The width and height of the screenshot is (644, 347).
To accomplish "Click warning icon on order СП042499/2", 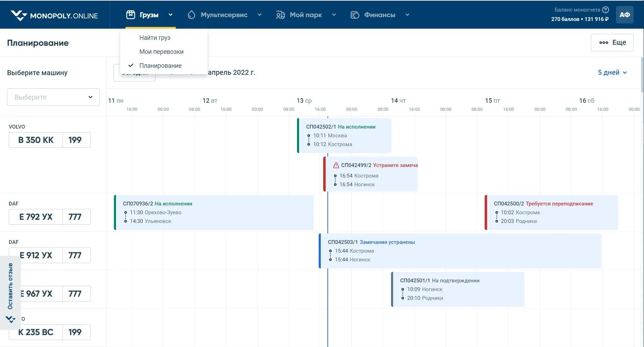I will 336,165.
